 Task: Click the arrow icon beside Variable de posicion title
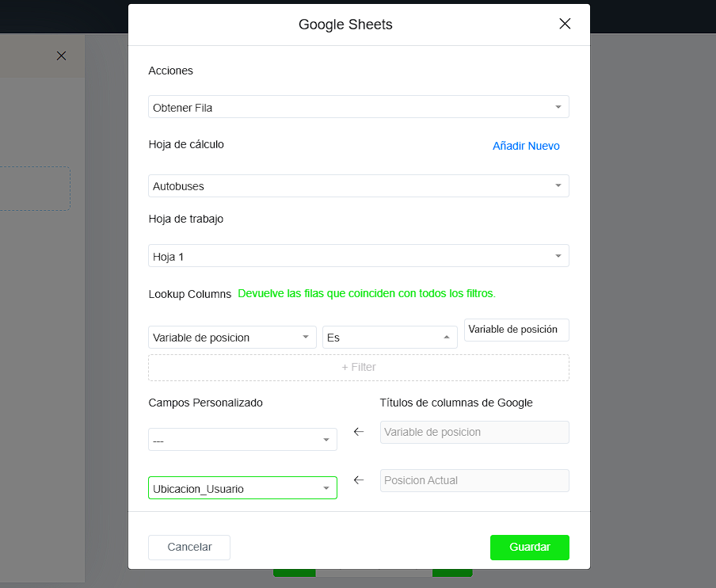click(358, 432)
